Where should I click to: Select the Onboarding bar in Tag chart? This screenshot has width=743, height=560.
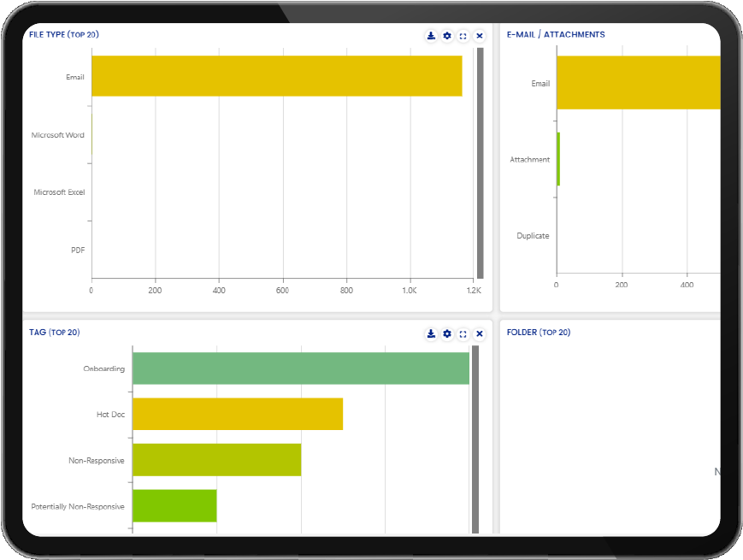(x=300, y=368)
